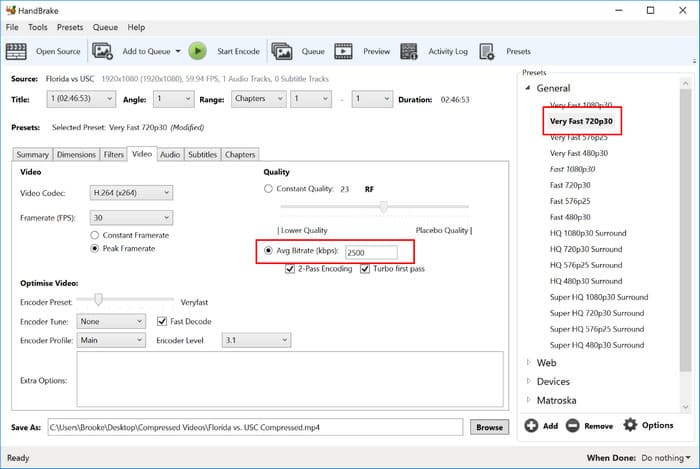This screenshot has height=469, width=700.
Task: Open the Video Codec dropdown
Action: tap(130, 192)
